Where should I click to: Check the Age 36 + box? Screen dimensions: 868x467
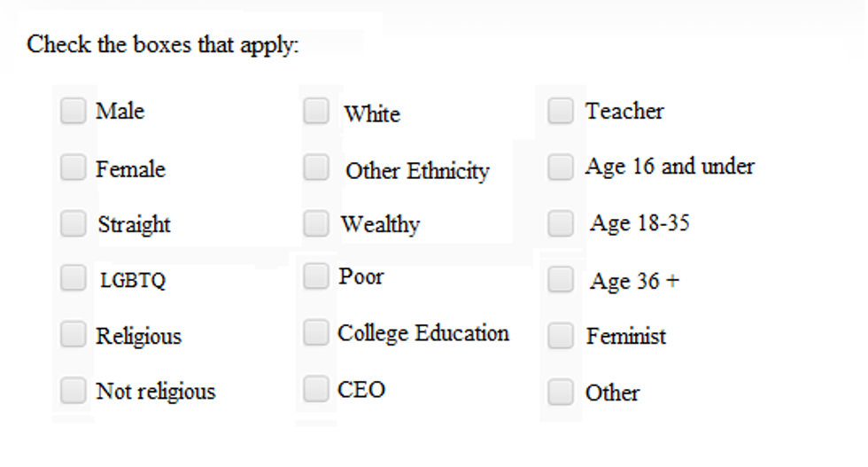coord(560,280)
